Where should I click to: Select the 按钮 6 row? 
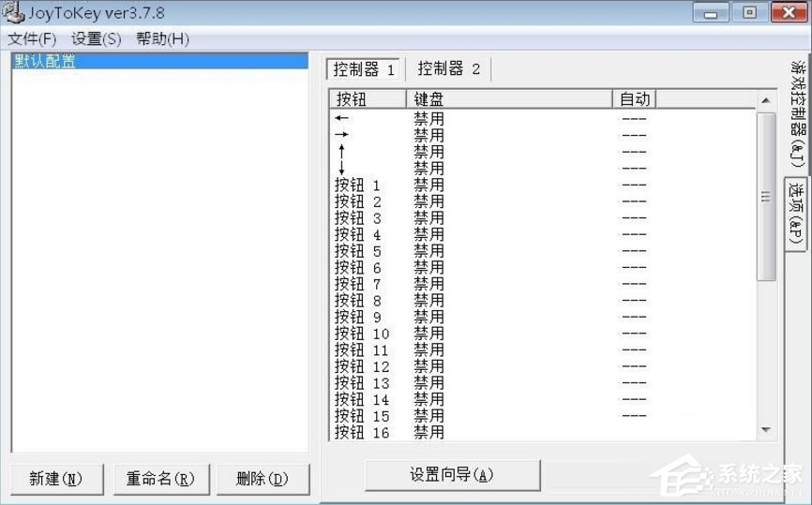(x=543, y=268)
